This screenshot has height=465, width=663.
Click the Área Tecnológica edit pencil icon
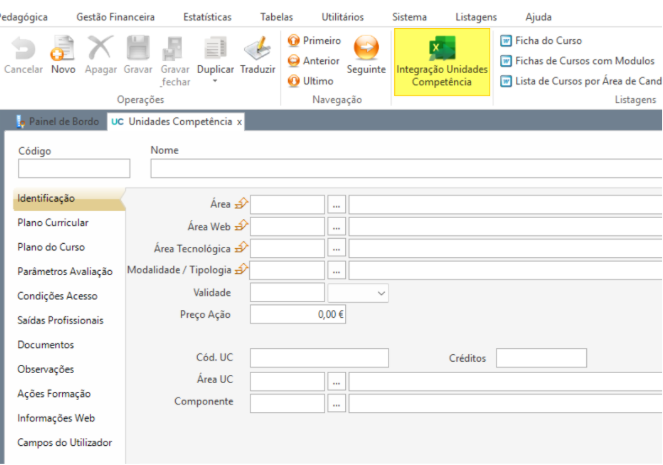241,247
